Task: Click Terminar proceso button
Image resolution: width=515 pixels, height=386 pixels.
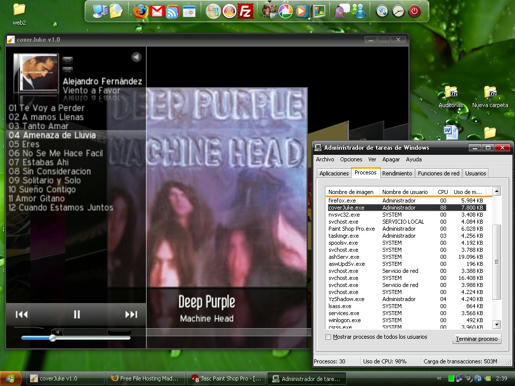Action: click(x=477, y=339)
